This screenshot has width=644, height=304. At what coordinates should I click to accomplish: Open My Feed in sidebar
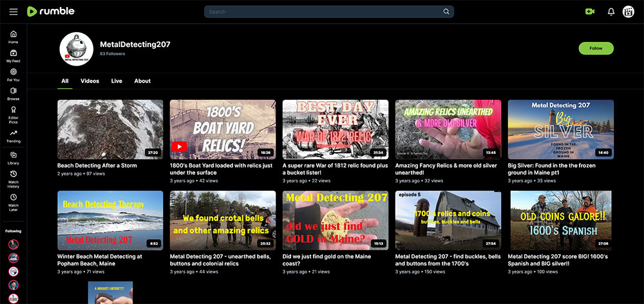pyautogui.click(x=14, y=55)
